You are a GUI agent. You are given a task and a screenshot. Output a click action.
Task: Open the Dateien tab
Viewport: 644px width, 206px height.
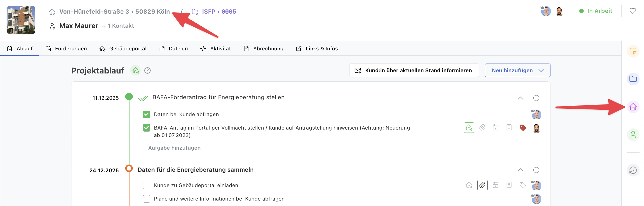[x=174, y=48]
